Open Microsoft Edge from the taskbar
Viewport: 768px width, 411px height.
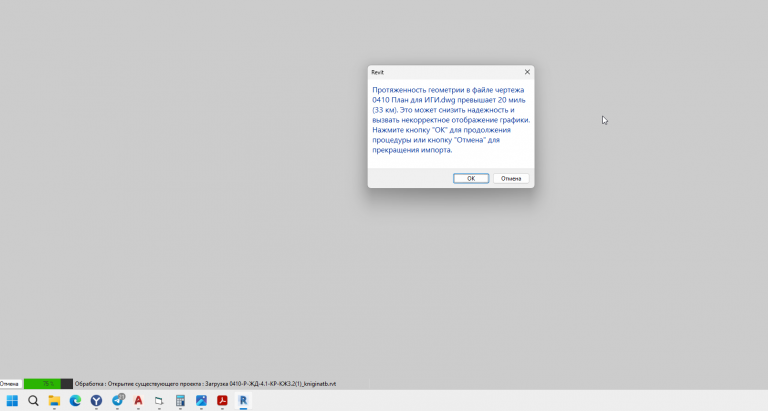click(x=75, y=401)
